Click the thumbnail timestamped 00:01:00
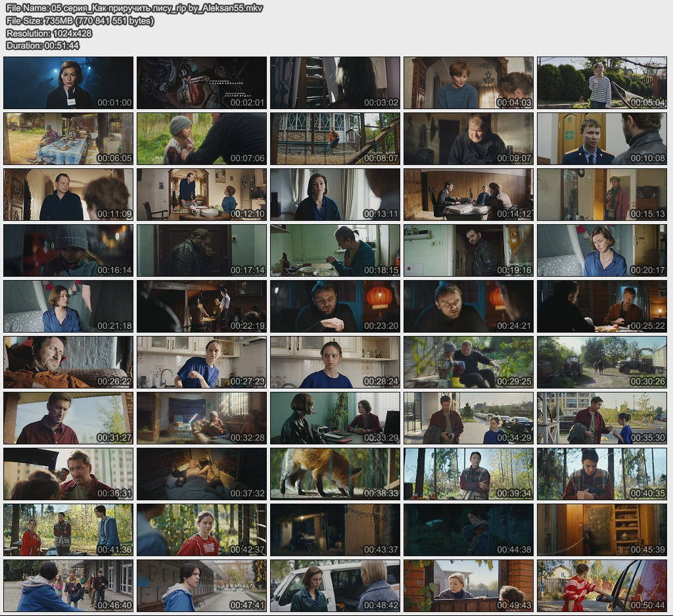 [x=68, y=83]
